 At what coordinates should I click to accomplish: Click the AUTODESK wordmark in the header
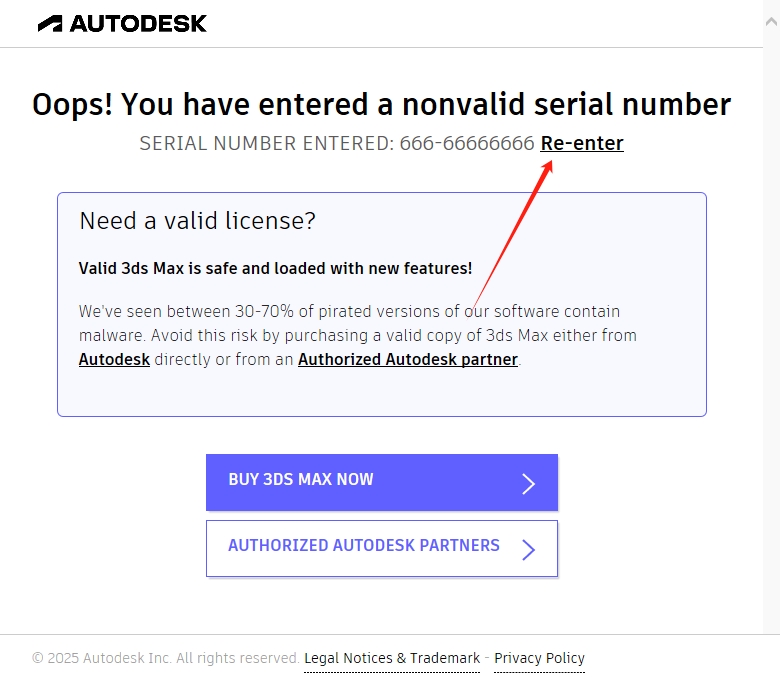coord(138,23)
